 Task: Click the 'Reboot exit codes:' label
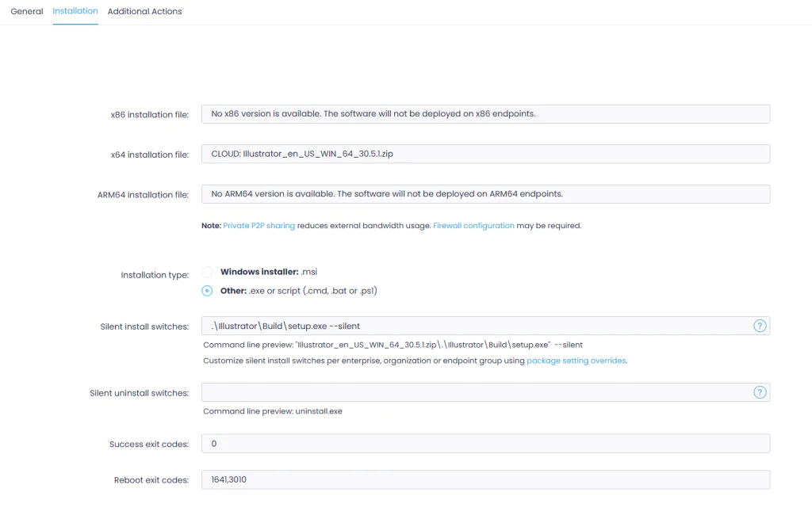pyautogui.click(x=151, y=480)
